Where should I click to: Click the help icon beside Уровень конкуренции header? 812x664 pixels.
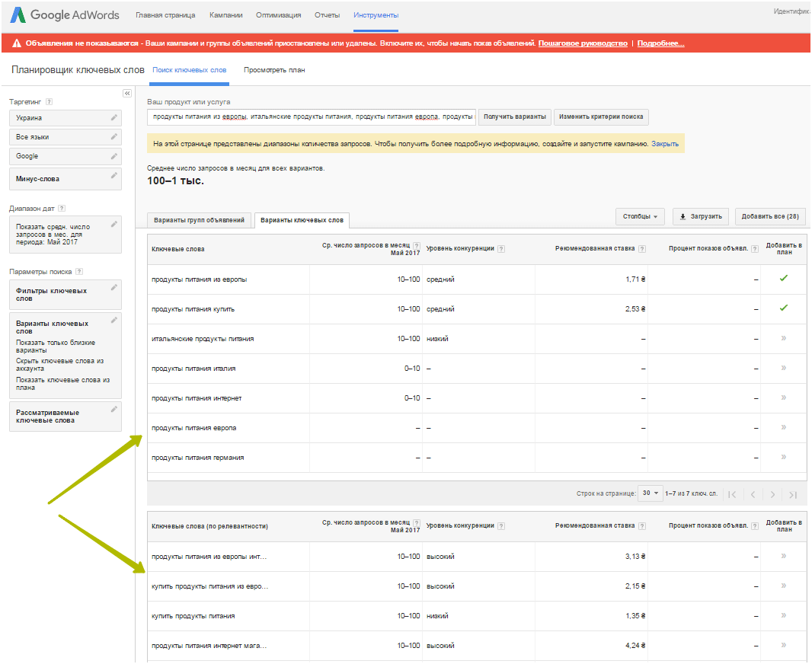[501, 249]
